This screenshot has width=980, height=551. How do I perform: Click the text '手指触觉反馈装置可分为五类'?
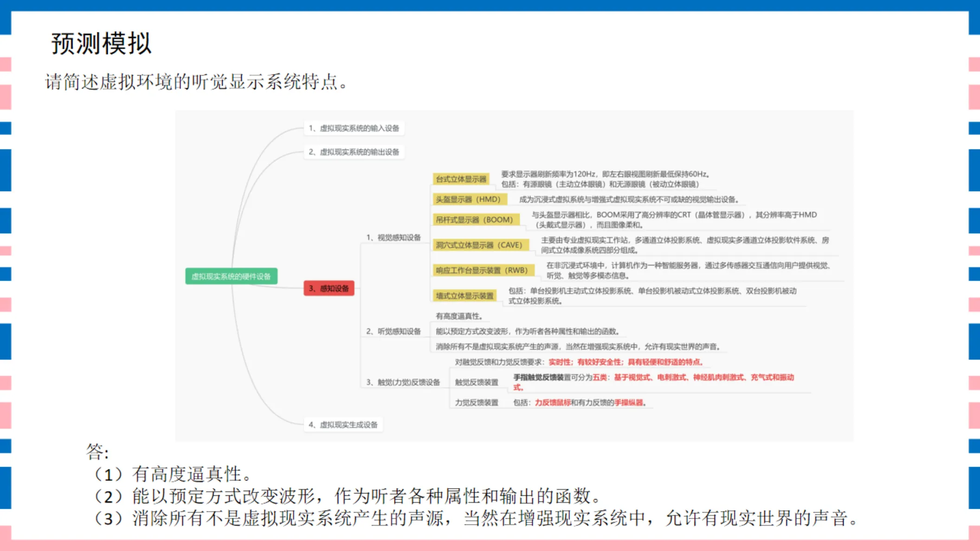pos(560,377)
